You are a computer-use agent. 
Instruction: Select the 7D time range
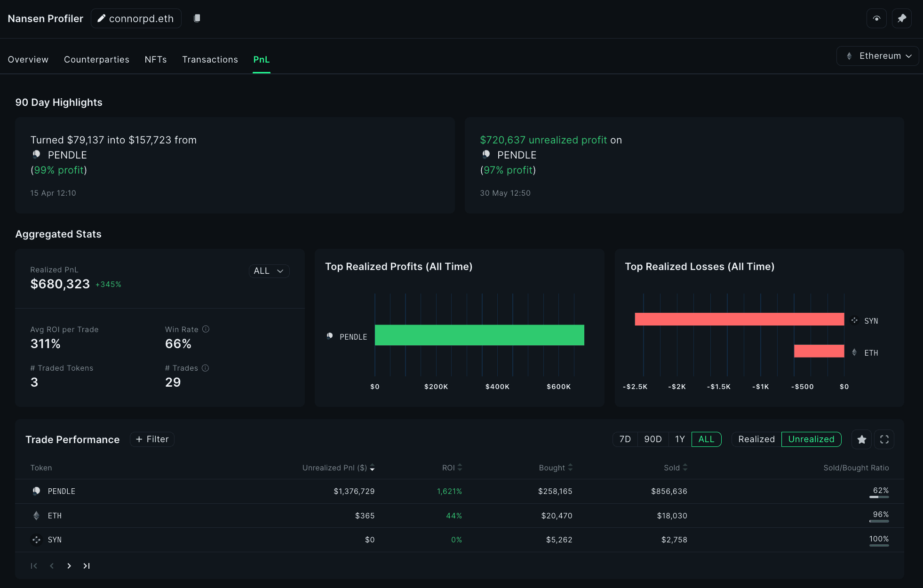tap(625, 439)
